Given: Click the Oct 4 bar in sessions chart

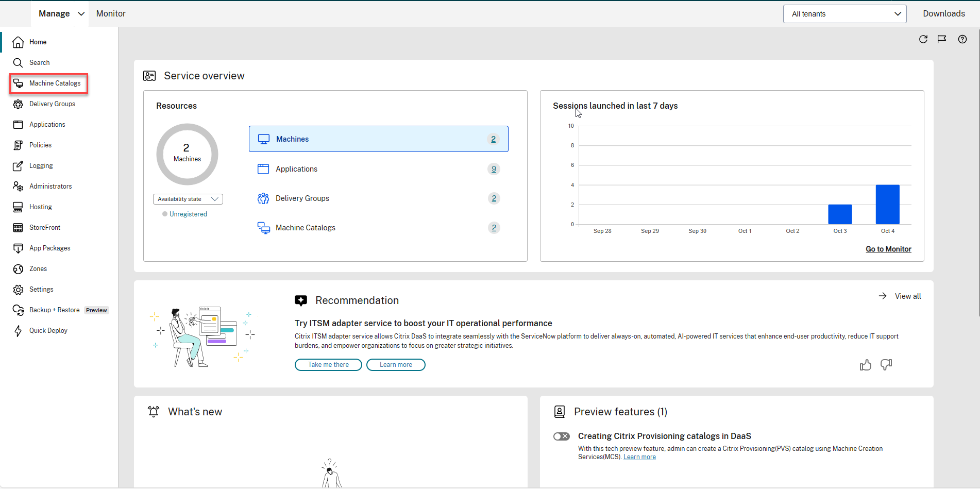Looking at the screenshot, I should coord(887,205).
